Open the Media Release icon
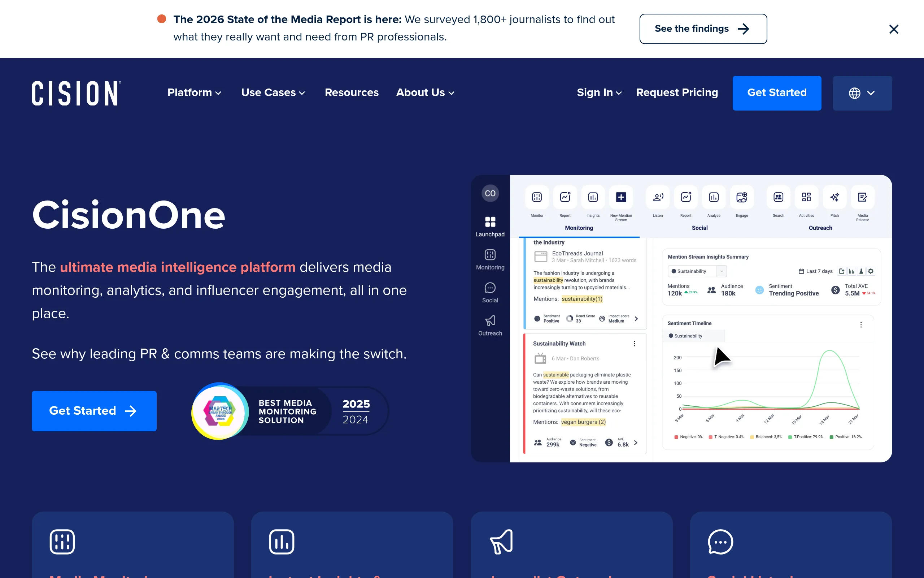The width and height of the screenshot is (924, 578). click(863, 197)
